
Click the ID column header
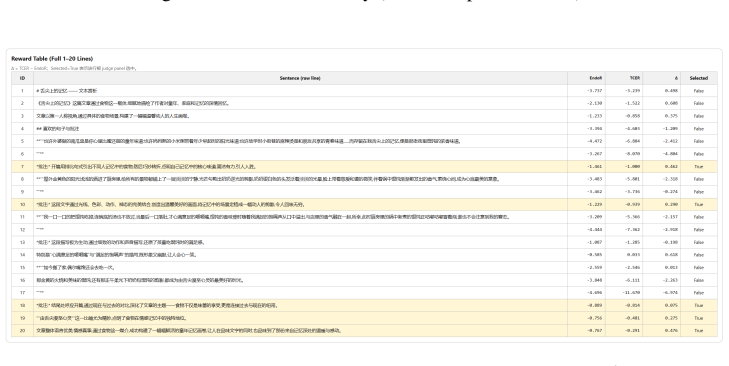click(22, 78)
